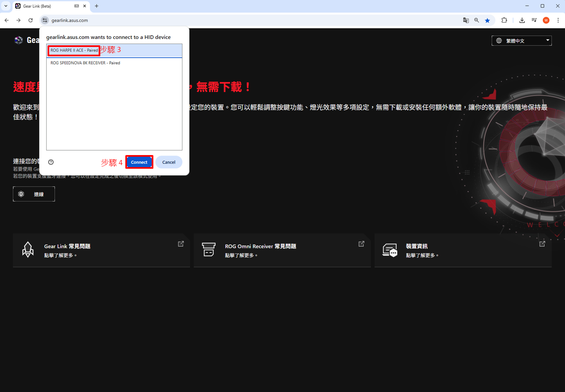Click the keyboard device icon on tab
This screenshot has width=565, height=392.
tap(77, 6)
